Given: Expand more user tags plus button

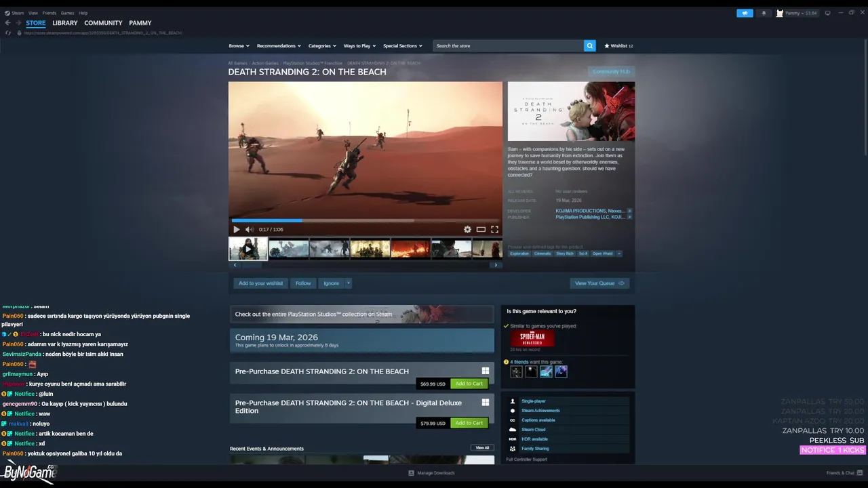Looking at the screenshot, I should tap(618, 253).
